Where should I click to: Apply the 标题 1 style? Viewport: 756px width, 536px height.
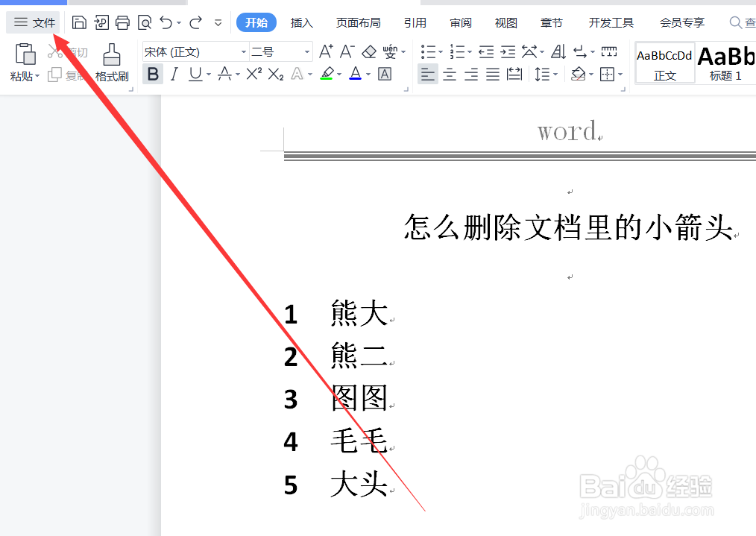[x=725, y=63]
